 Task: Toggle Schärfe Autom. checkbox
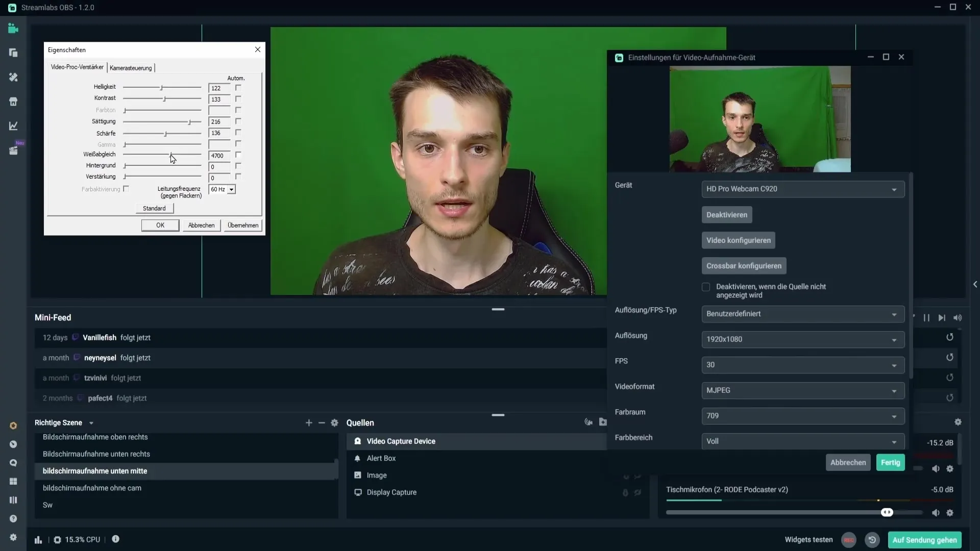pos(238,133)
